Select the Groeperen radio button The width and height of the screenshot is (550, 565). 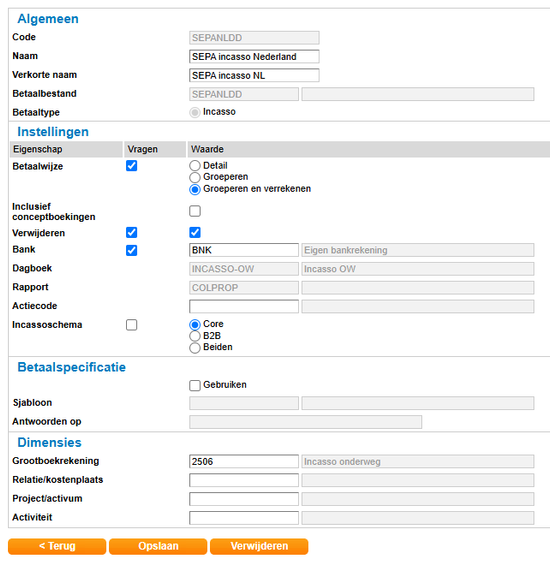coord(195,177)
